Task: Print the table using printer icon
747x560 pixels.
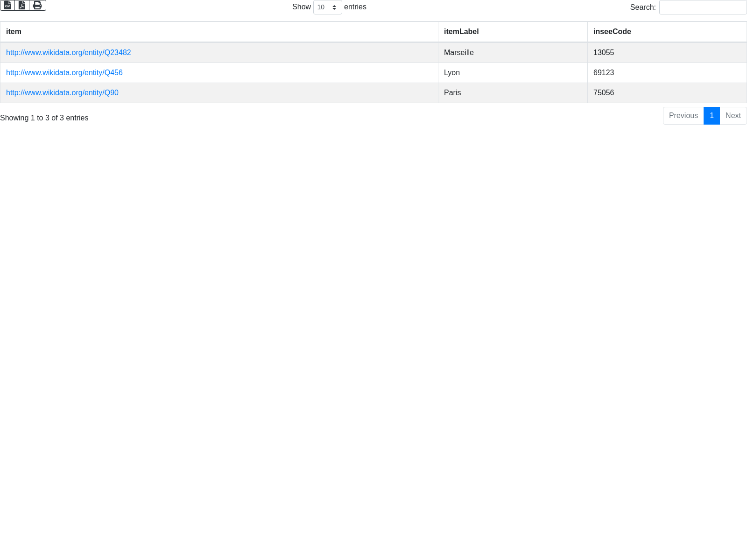Action: click(37, 6)
